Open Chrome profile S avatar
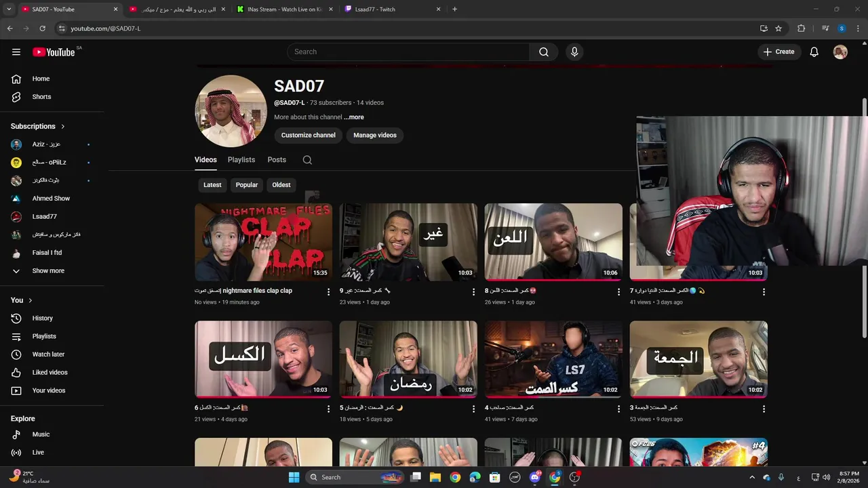The width and height of the screenshot is (868, 488). 842,28
